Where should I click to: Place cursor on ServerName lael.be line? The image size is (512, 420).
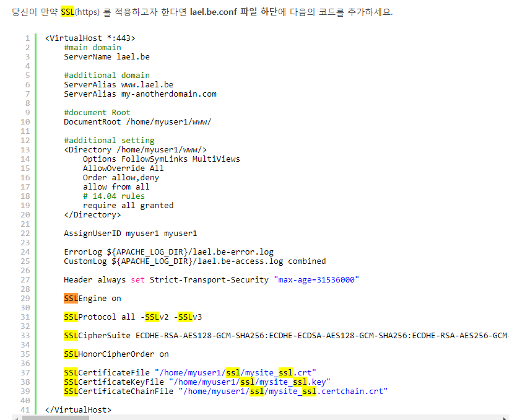click(x=106, y=57)
